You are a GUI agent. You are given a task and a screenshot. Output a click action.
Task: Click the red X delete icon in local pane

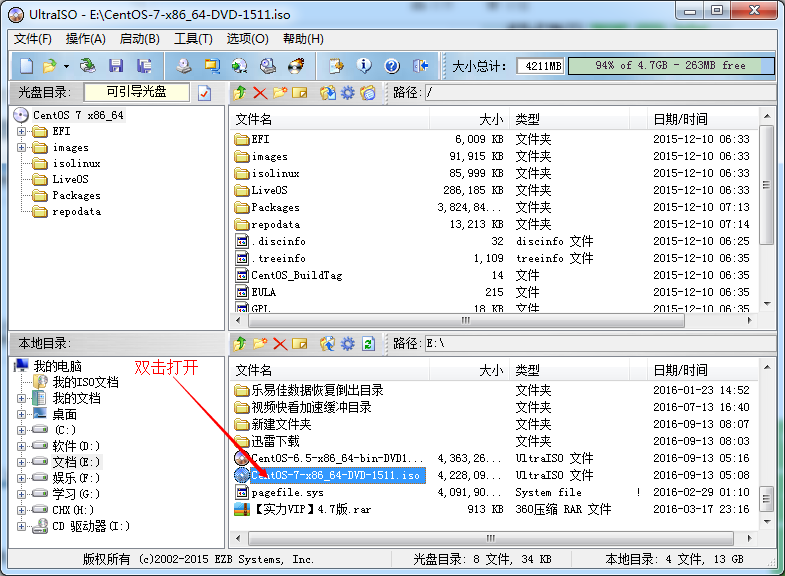tap(280, 343)
